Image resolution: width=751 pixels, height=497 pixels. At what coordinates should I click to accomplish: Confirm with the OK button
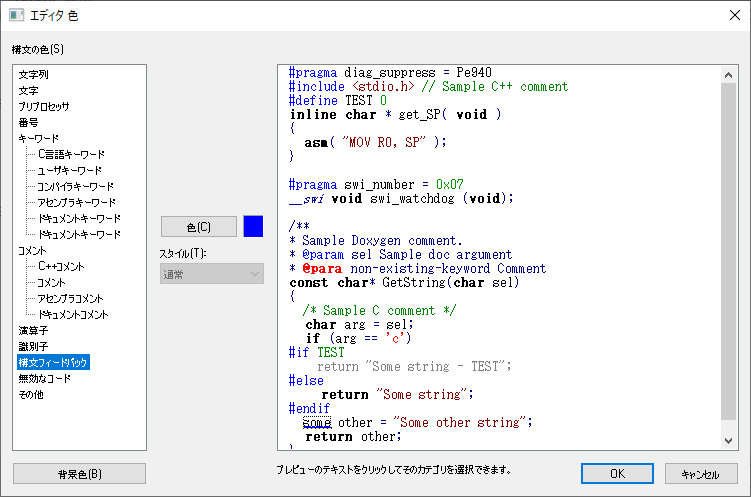617,473
